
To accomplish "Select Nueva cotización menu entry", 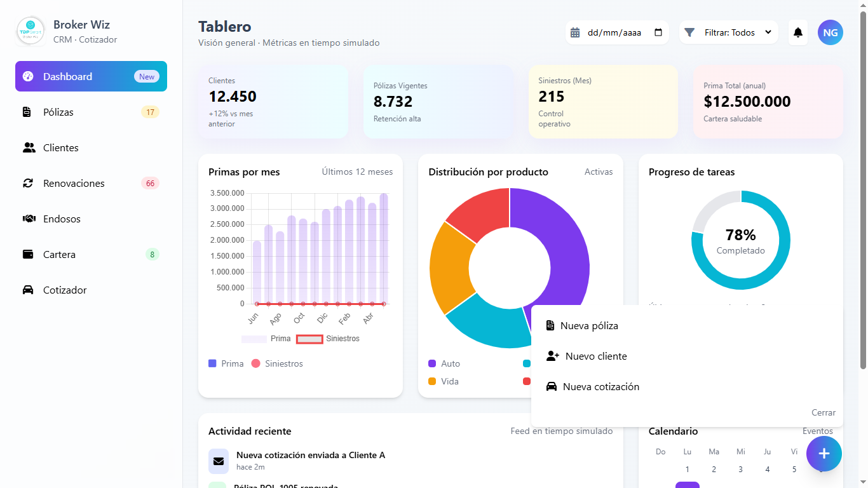I will 600,386.
